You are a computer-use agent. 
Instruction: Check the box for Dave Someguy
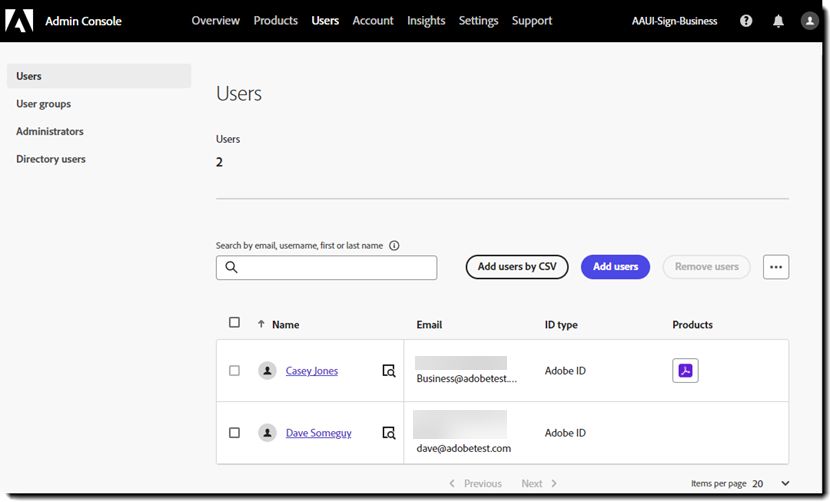pos(234,433)
